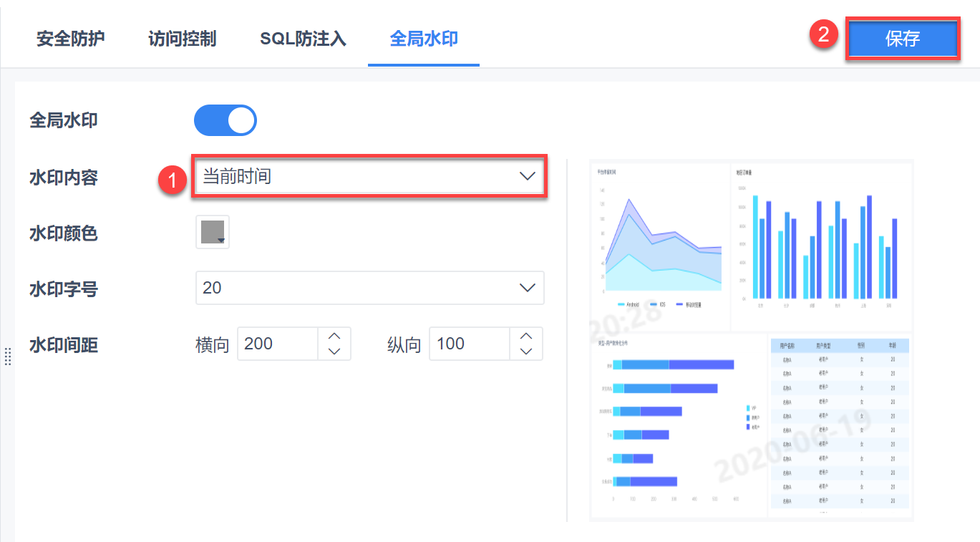The height and width of the screenshot is (542, 980).
Task: Click the watermark preview dashboard image
Action: [x=751, y=340]
